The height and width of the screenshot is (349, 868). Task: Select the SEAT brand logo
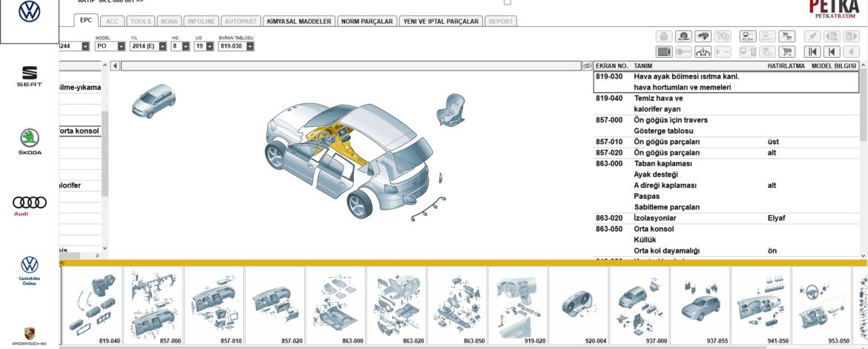pos(30,76)
